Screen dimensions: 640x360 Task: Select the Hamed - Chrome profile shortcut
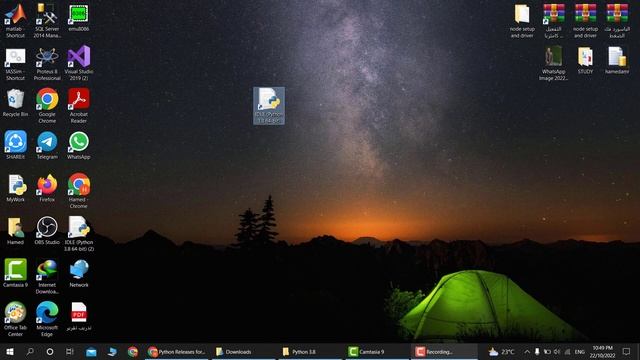[79, 191]
